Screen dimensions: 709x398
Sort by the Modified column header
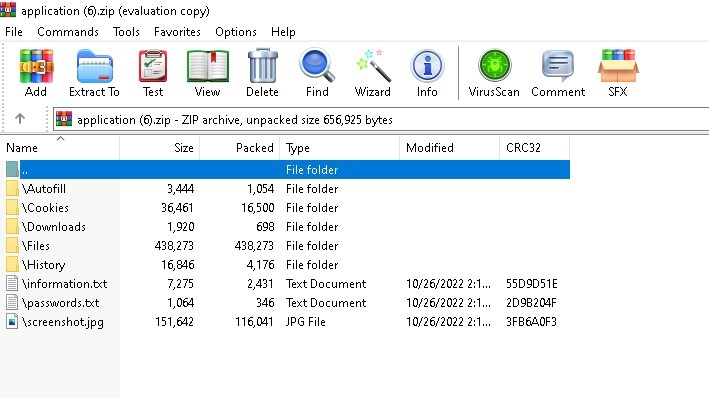pos(449,148)
